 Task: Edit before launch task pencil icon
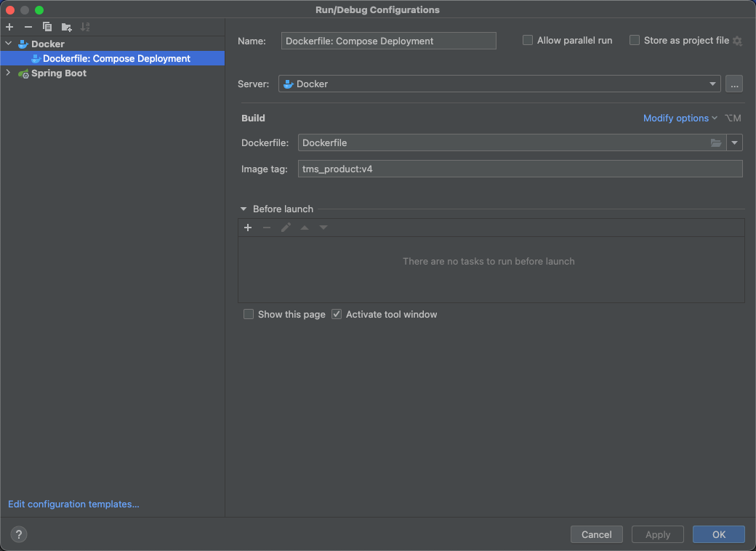[x=286, y=228]
